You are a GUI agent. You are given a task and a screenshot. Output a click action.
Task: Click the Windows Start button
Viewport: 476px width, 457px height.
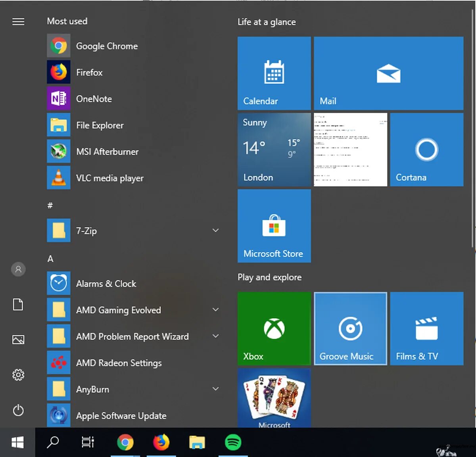[17, 442]
